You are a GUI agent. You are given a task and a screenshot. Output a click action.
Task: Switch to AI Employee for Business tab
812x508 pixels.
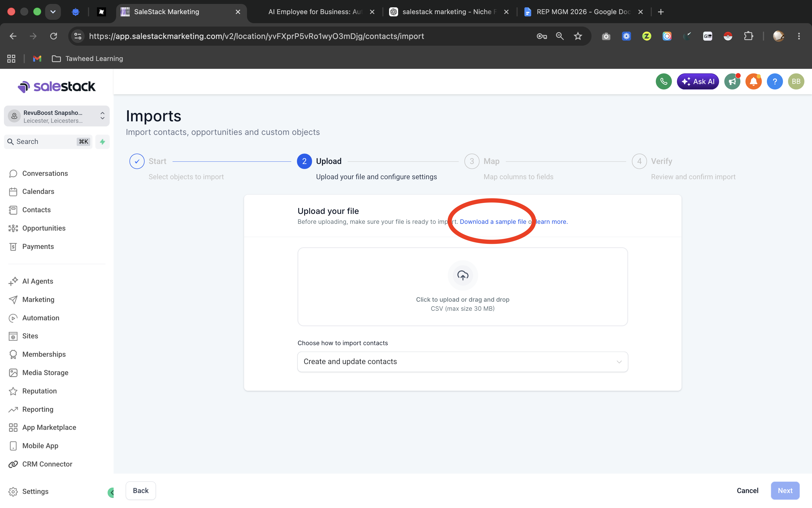[x=315, y=12]
